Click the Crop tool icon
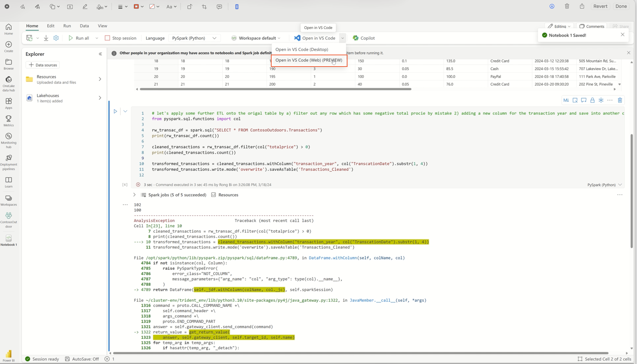The width and height of the screenshot is (637, 364). click(x=205, y=7)
